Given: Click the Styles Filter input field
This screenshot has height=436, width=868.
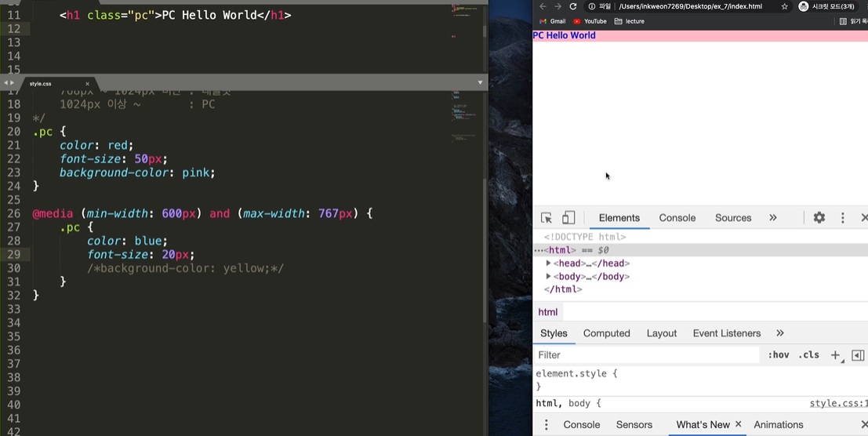Looking at the screenshot, I should [647, 354].
